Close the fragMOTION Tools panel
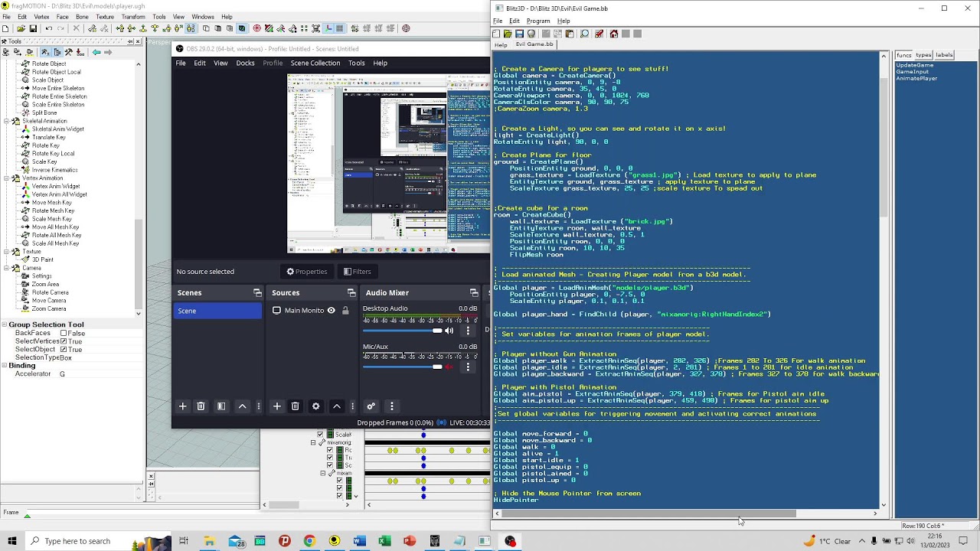The width and height of the screenshot is (980, 551). pos(139,41)
